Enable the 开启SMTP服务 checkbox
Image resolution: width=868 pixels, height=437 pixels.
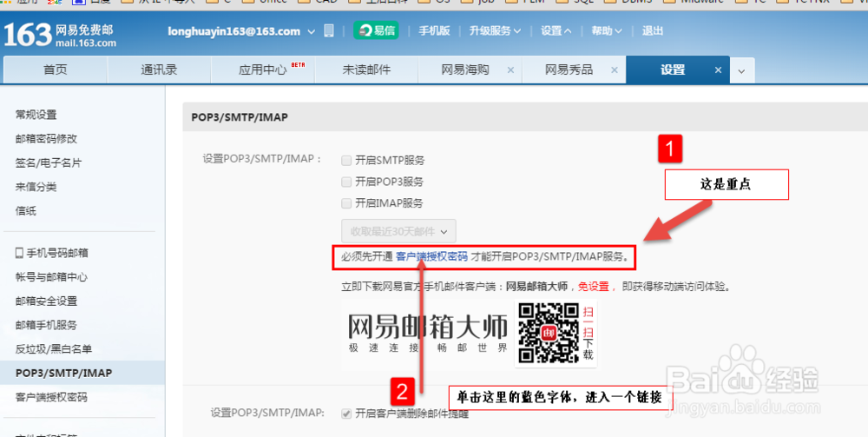point(346,161)
